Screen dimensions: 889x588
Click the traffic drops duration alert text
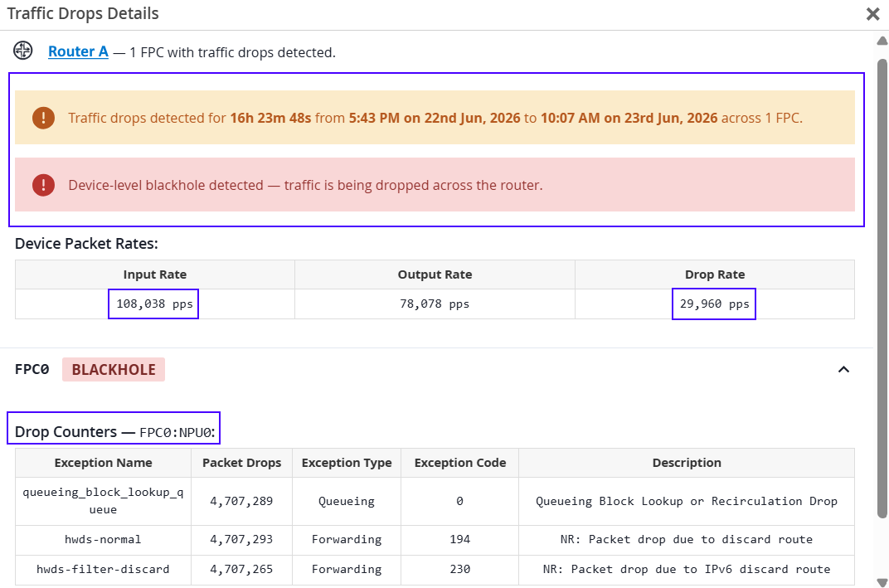[x=435, y=118]
